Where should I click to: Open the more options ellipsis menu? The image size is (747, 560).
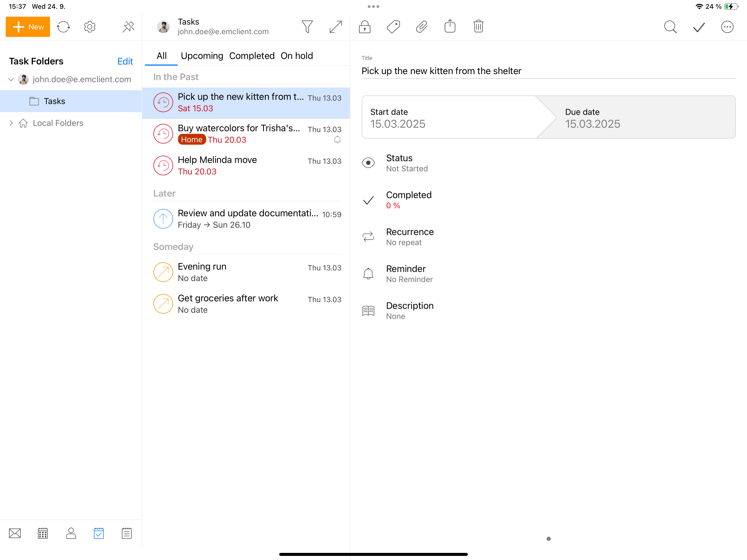pos(727,27)
